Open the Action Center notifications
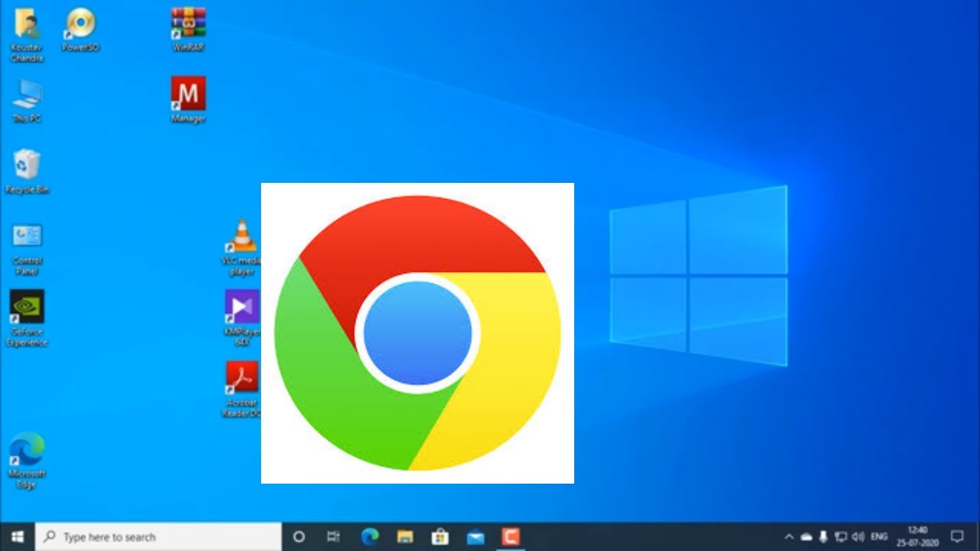 coord(957,536)
